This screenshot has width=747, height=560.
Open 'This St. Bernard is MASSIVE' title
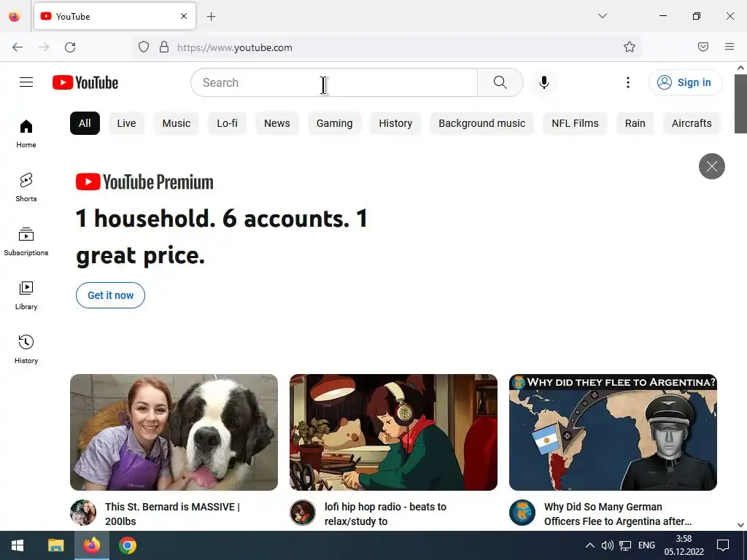click(x=172, y=514)
